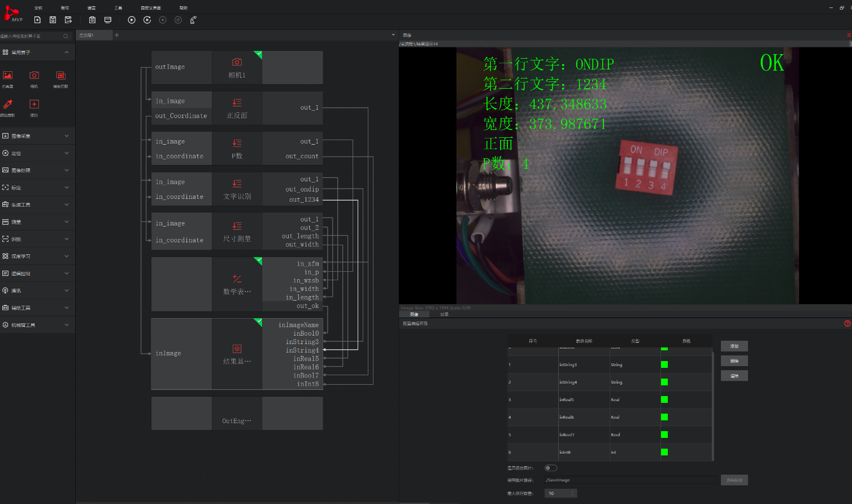Click the 正反面 node icon
The height and width of the screenshot is (504, 852).
coord(237,102)
